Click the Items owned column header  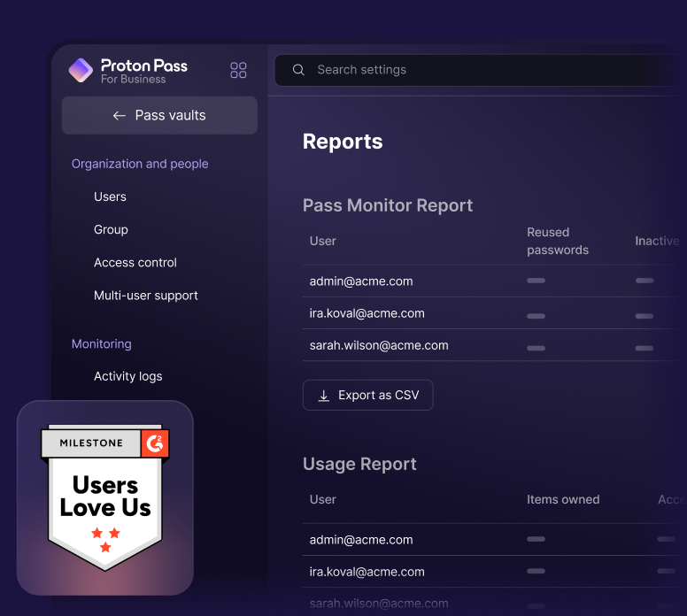tap(563, 499)
